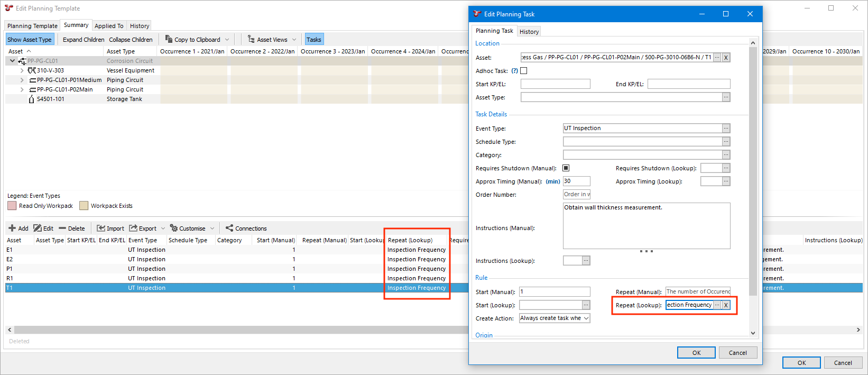Click the Connections share icon
Screen dimensions: 868x375
tap(229, 228)
